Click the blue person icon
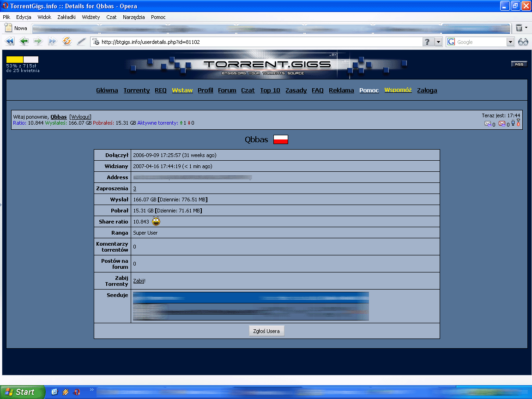 pos(513,122)
